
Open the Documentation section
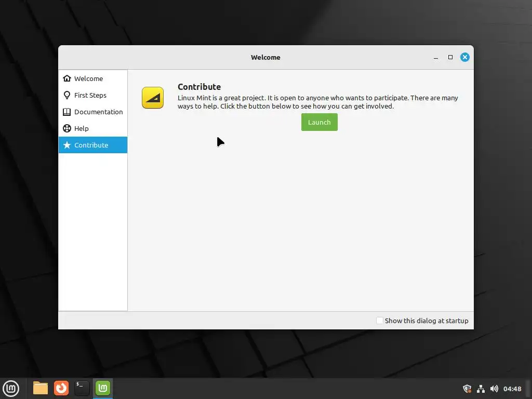pos(92,112)
